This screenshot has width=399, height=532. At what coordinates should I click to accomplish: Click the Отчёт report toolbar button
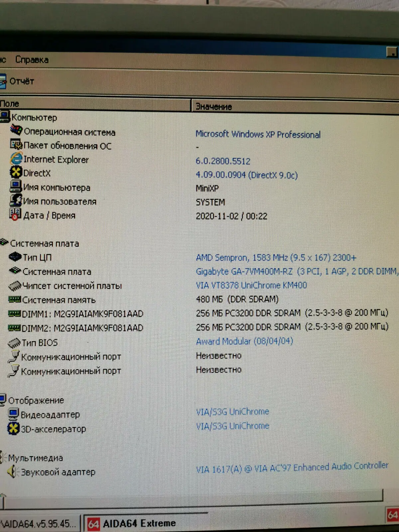(x=17, y=81)
